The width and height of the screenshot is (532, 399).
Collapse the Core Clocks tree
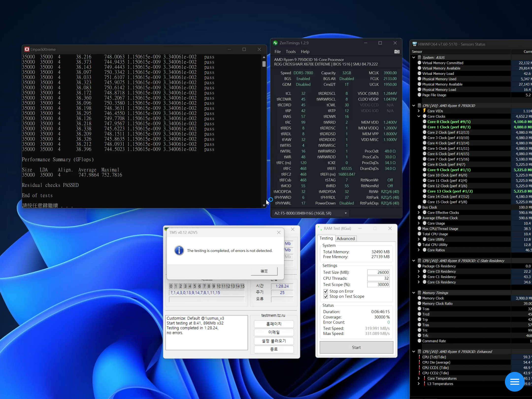[x=419, y=116]
